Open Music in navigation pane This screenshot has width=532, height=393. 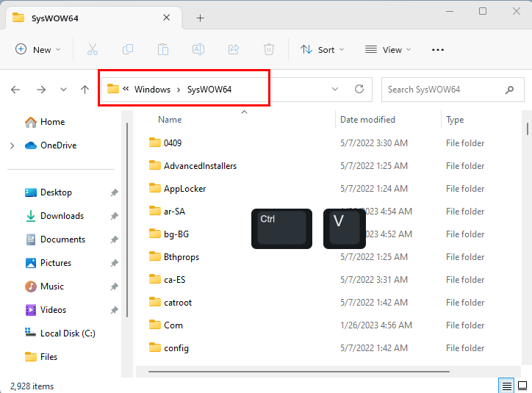point(52,286)
